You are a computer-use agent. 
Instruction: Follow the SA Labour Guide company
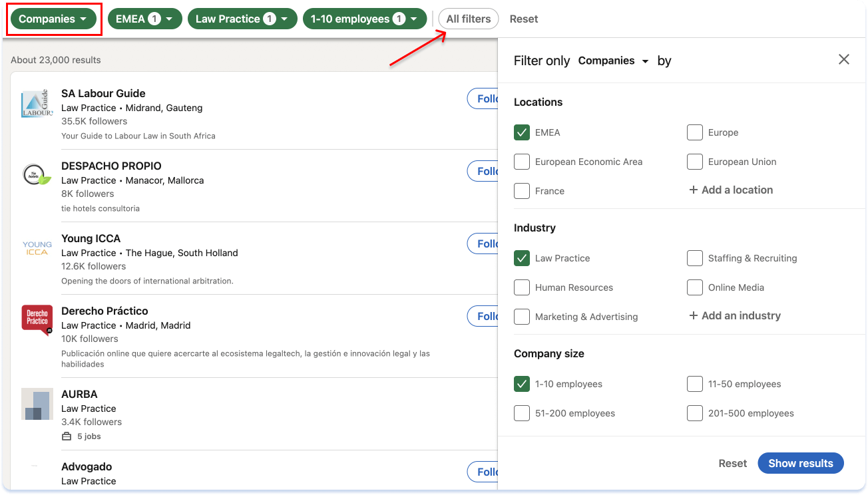(485, 98)
